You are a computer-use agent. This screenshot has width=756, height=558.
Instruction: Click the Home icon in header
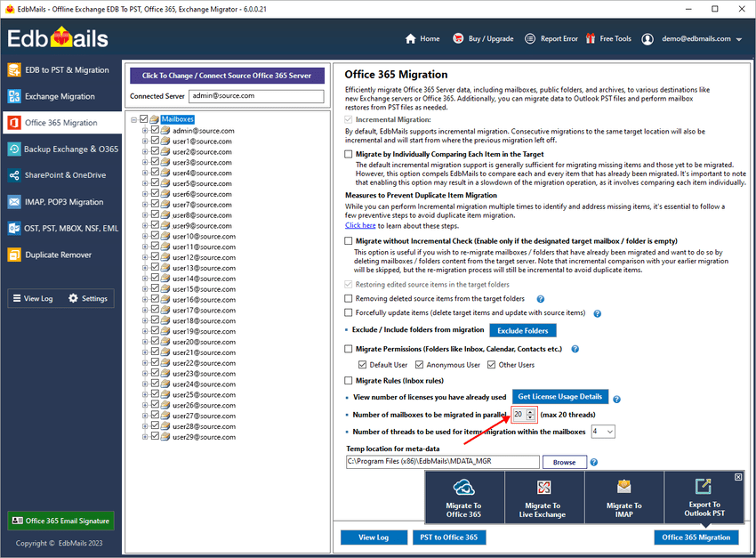coord(410,38)
